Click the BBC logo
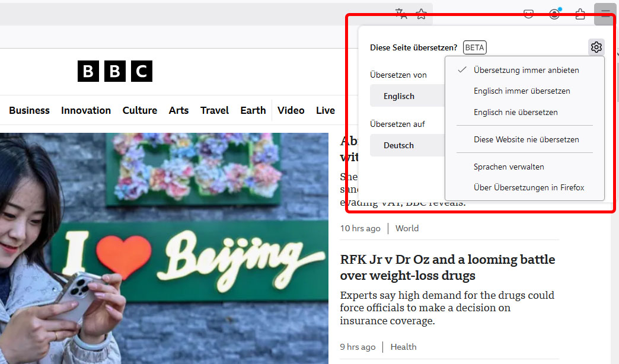619x364 pixels. [114, 71]
